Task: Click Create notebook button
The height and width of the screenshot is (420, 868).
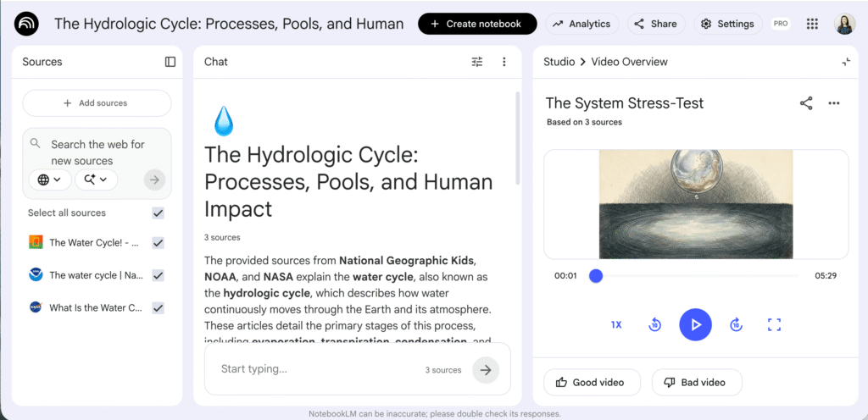Action: pos(477,24)
